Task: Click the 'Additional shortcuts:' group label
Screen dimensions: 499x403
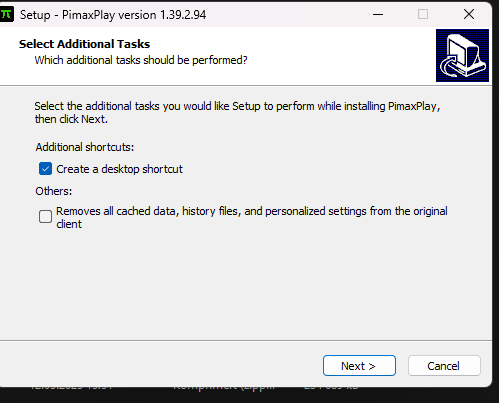Action: point(85,147)
